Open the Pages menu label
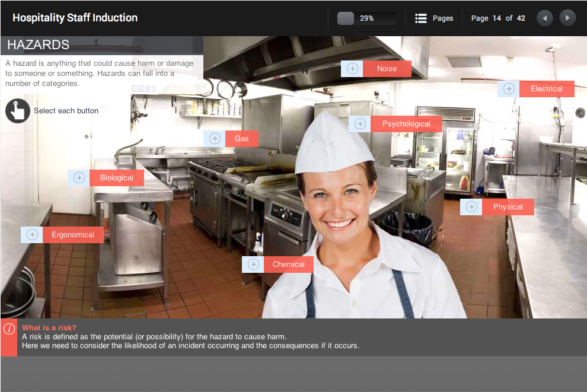 pyautogui.click(x=443, y=18)
